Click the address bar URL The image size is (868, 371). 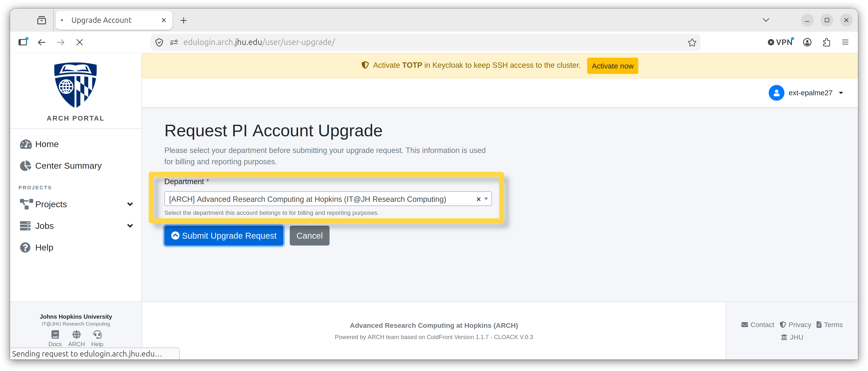[259, 42]
